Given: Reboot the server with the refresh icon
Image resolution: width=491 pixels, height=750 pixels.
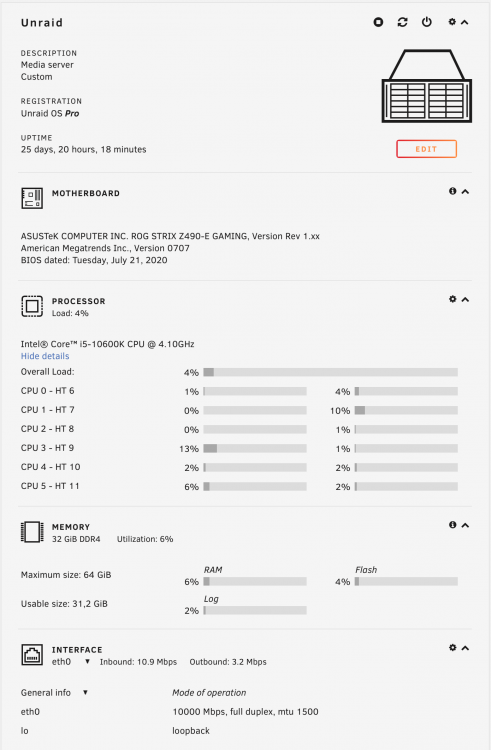Looking at the screenshot, I should pyautogui.click(x=403, y=22).
